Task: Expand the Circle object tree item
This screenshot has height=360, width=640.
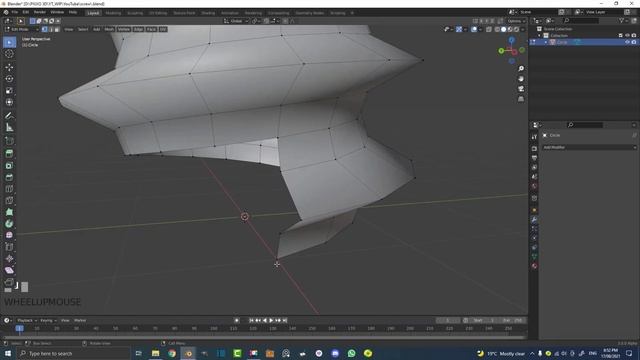Action: (x=546, y=42)
